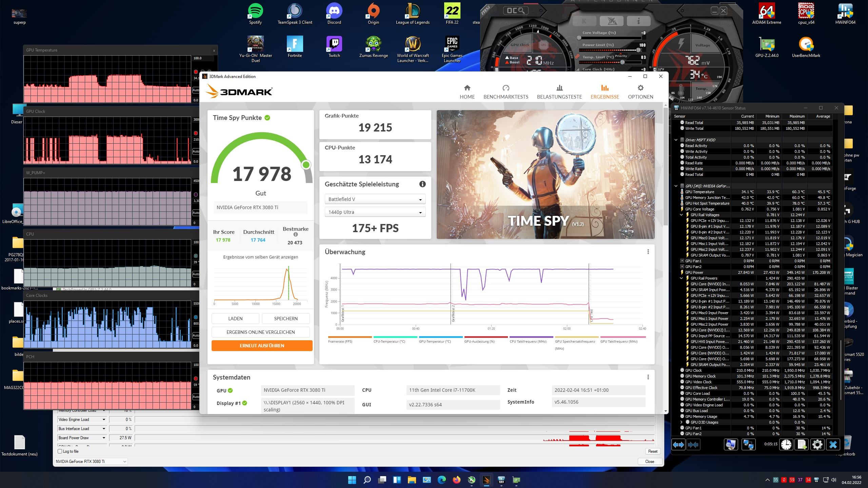This screenshot has height=488, width=868.
Task: Toggle red record dot on GPU Temperature graph
Action: click(x=196, y=72)
